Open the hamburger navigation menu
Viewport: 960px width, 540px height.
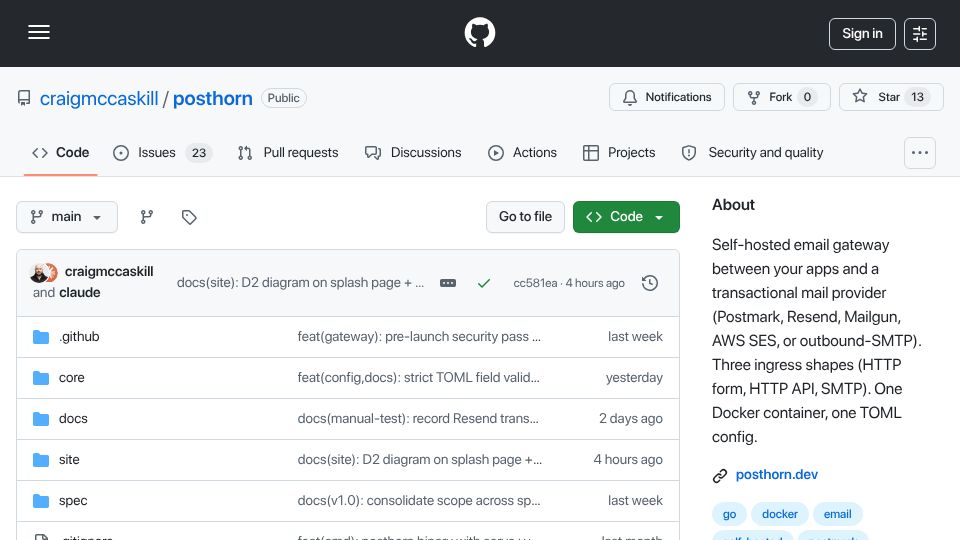pyautogui.click(x=39, y=32)
